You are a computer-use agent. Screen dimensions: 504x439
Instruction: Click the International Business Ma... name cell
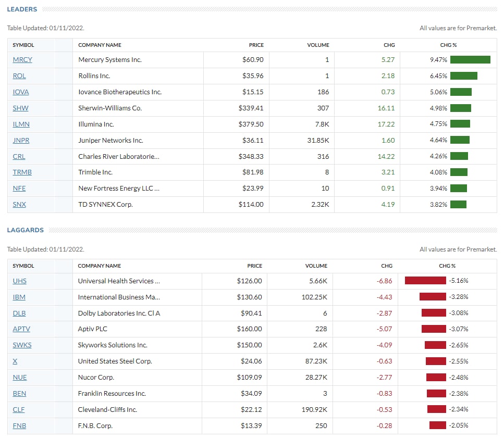coord(119,297)
